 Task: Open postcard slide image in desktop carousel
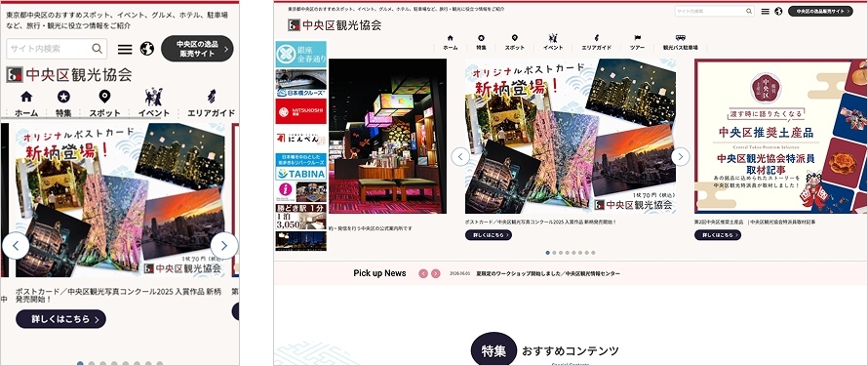click(x=571, y=137)
